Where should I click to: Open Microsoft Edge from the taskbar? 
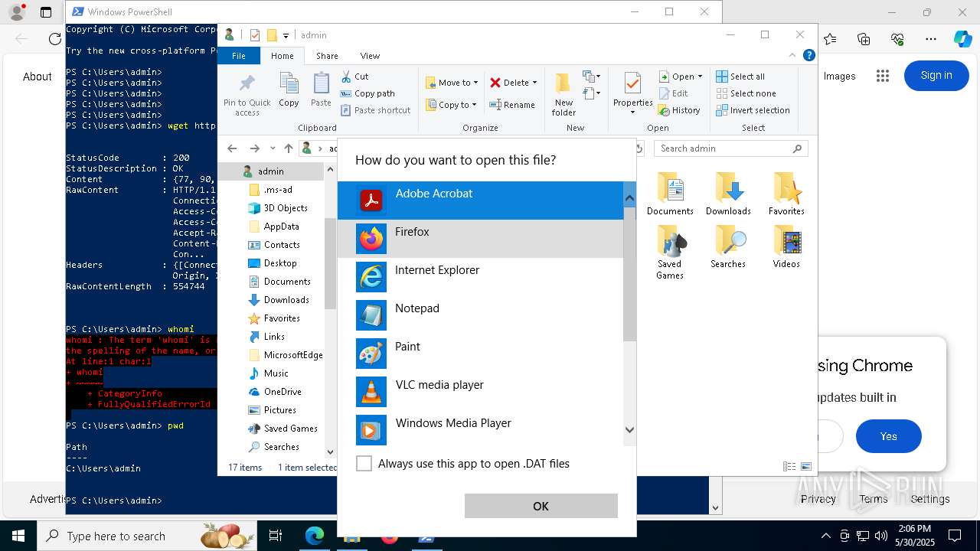pos(315,536)
